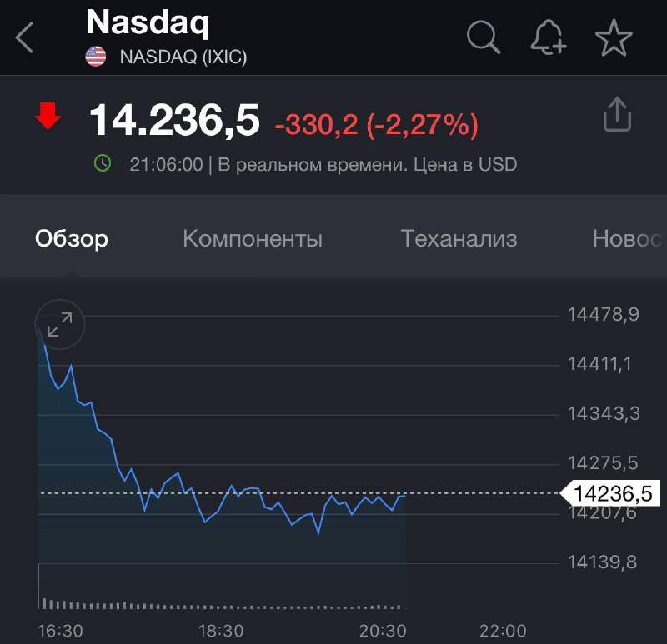Select the Теханализ tab

pyautogui.click(x=459, y=239)
